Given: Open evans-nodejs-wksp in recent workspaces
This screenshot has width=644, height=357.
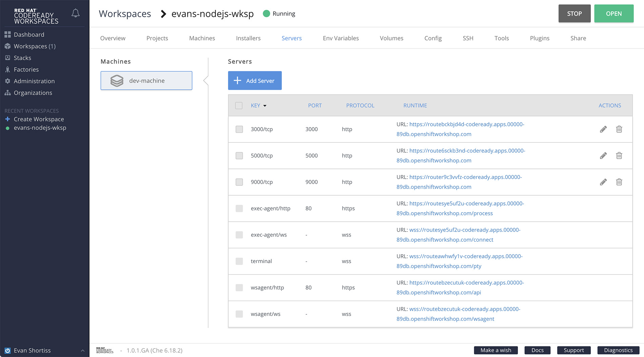Looking at the screenshot, I should 40,128.
